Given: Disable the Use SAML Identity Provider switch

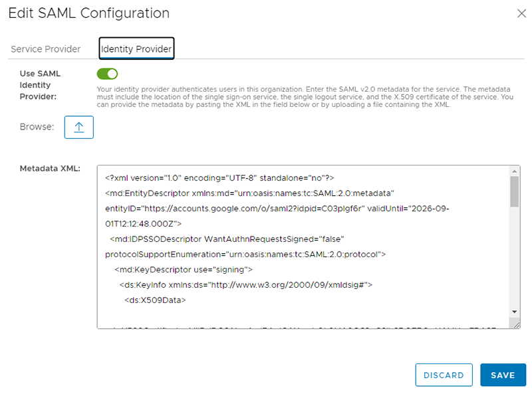Looking at the screenshot, I should point(107,74).
